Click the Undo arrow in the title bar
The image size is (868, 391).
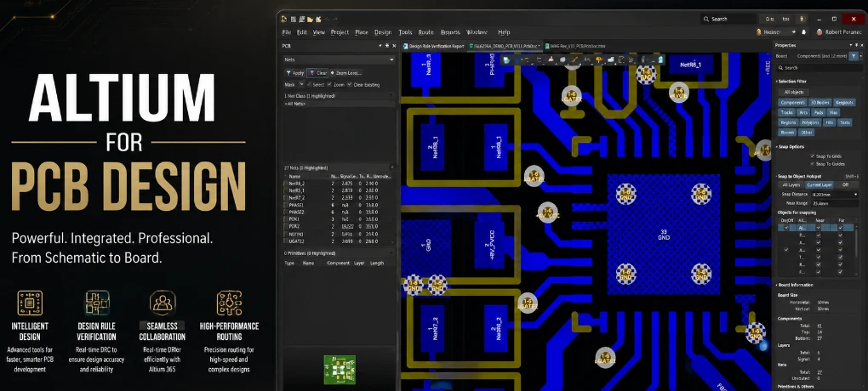point(328,19)
